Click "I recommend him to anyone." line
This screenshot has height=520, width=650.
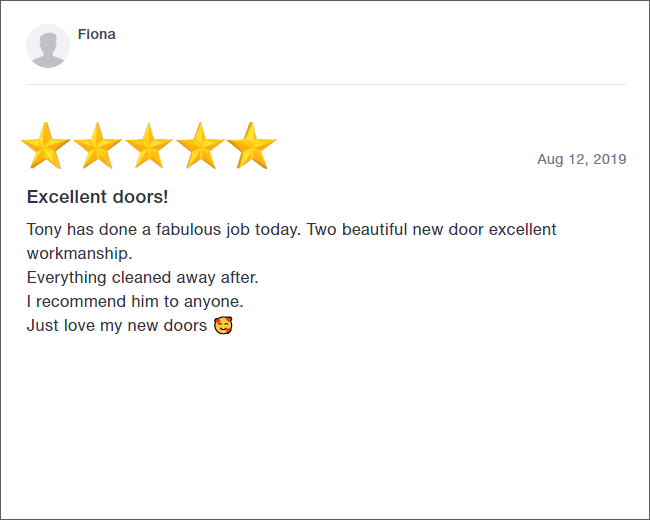(x=135, y=301)
